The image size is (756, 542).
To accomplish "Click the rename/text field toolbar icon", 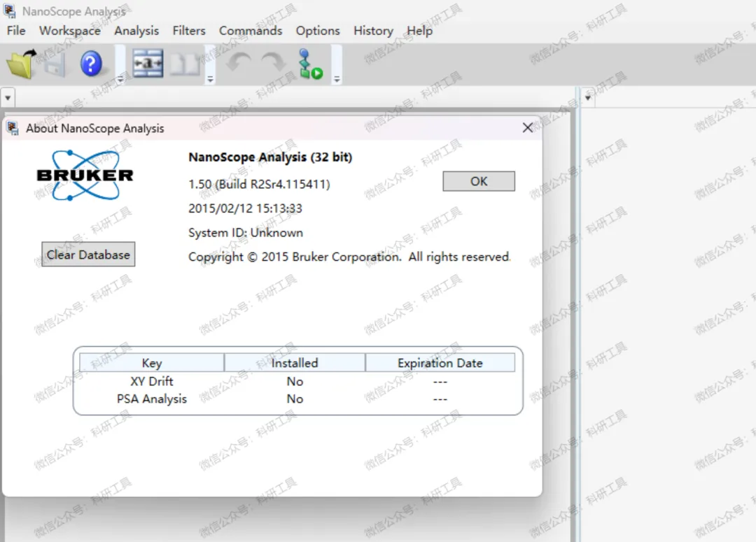I will coord(148,64).
